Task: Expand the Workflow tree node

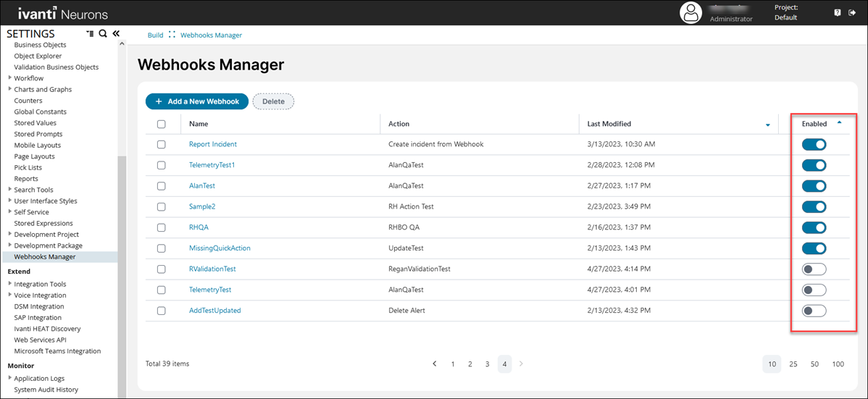Action: point(10,78)
